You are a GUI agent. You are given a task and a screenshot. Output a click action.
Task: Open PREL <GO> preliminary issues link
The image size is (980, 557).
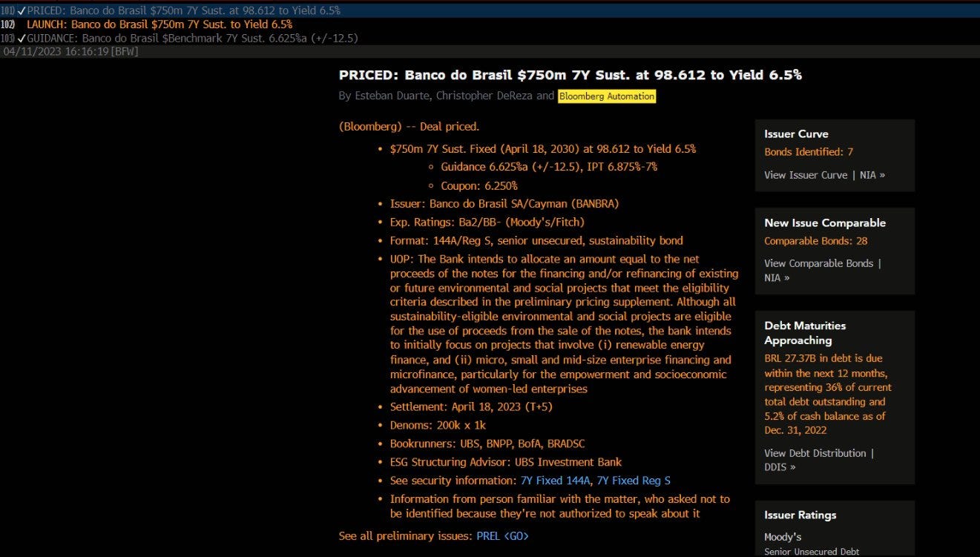503,535
